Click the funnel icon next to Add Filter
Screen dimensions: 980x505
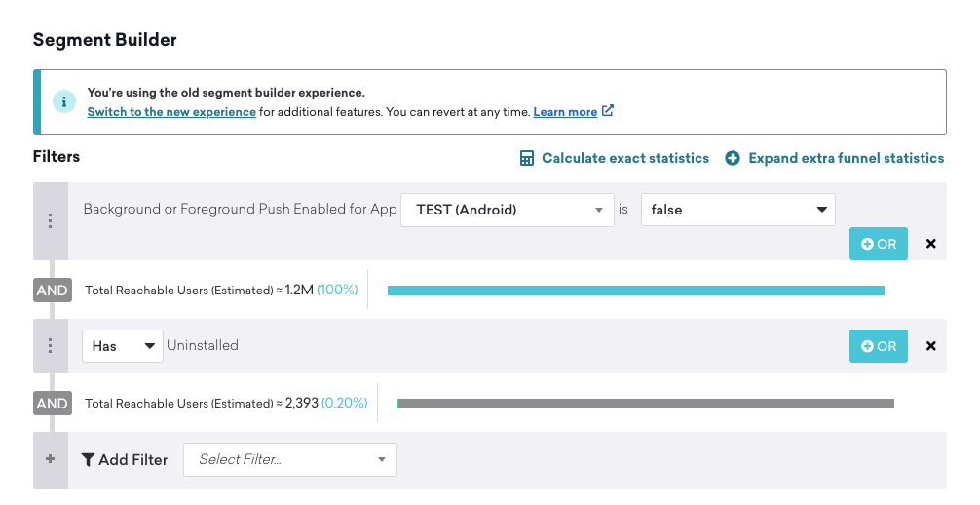[x=88, y=460]
